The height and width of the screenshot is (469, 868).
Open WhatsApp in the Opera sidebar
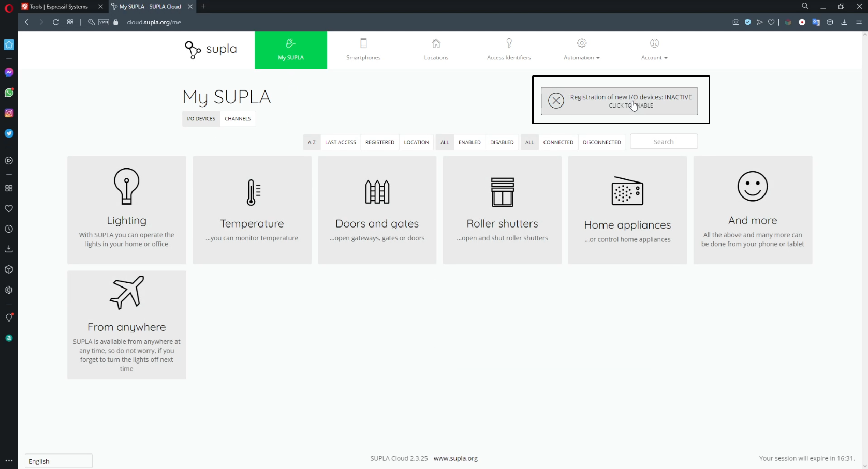point(9,93)
